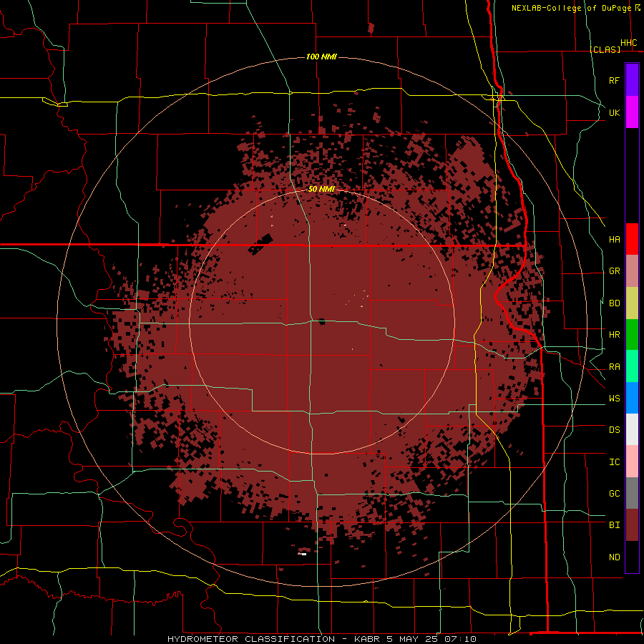Click the light green RA legend swatch
This screenshot has height=644, width=644.
point(632,366)
